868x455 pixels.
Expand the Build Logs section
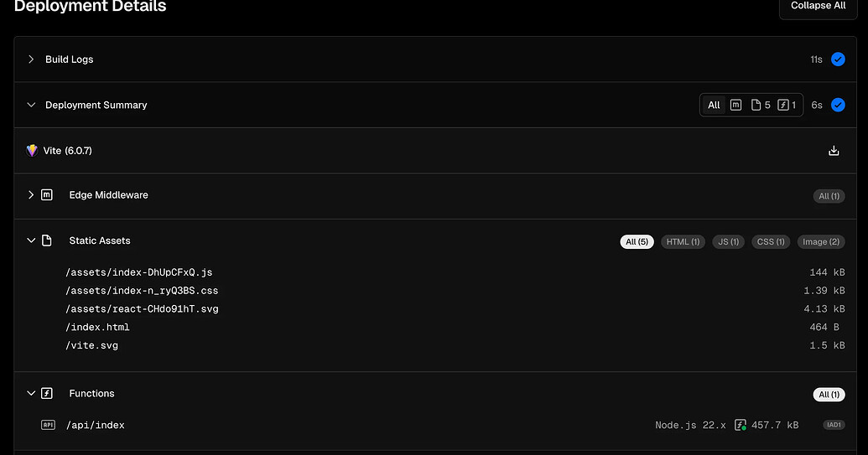31,59
